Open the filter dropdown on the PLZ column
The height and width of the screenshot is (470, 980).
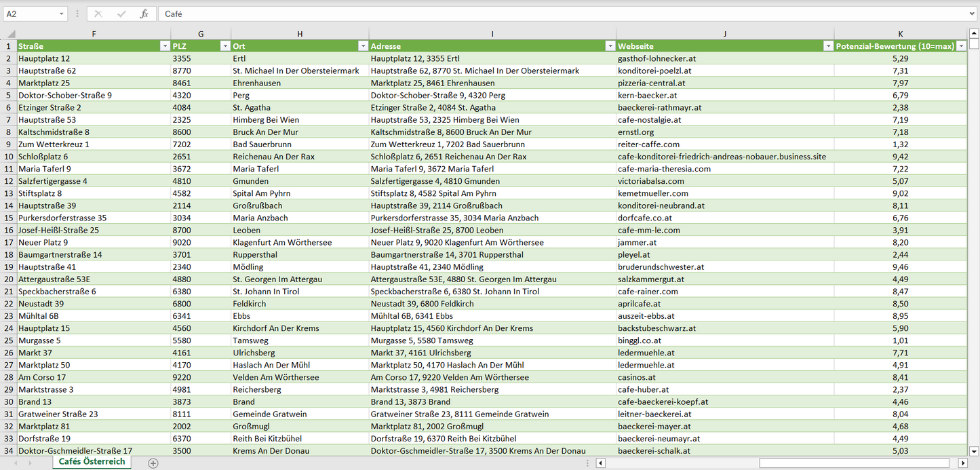pos(225,45)
